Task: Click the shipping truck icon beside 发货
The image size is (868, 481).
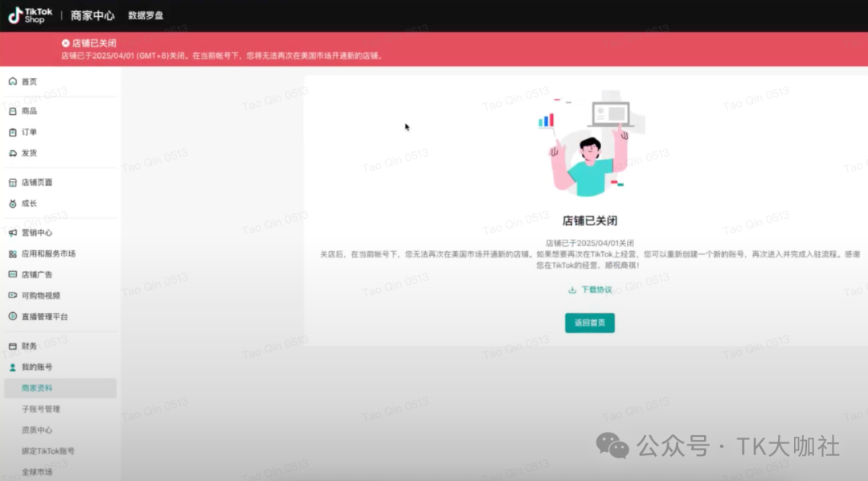Action: click(12, 153)
